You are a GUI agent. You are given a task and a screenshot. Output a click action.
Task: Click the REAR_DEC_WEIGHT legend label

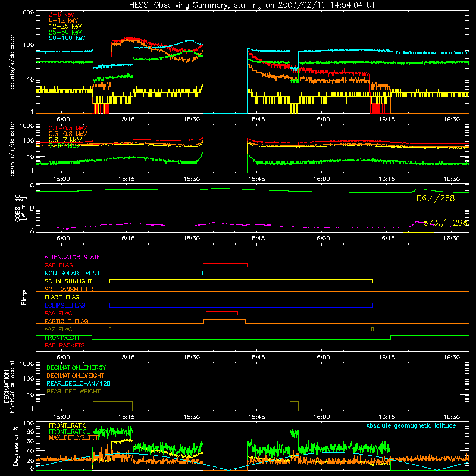pos(73,392)
